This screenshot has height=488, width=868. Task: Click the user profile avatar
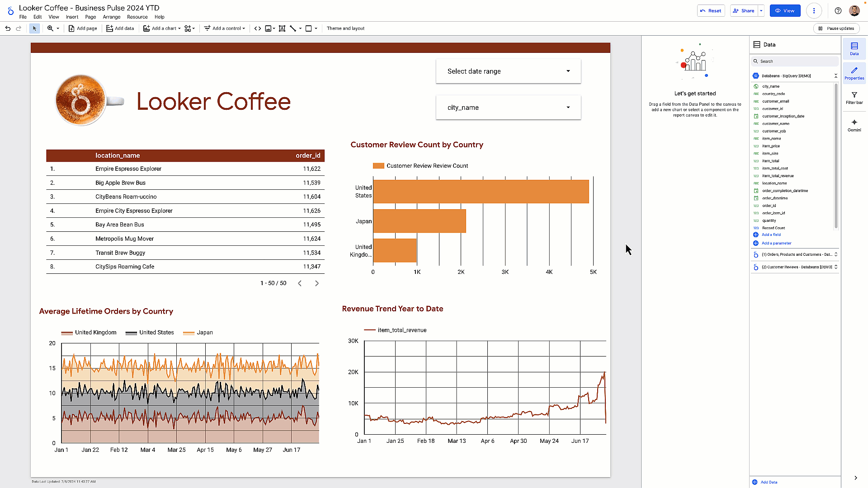tap(854, 11)
